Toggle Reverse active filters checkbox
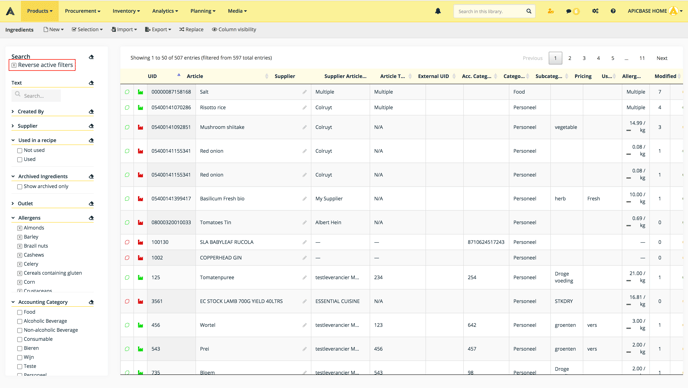The width and height of the screenshot is (688, 388). [x=14, y=65]
